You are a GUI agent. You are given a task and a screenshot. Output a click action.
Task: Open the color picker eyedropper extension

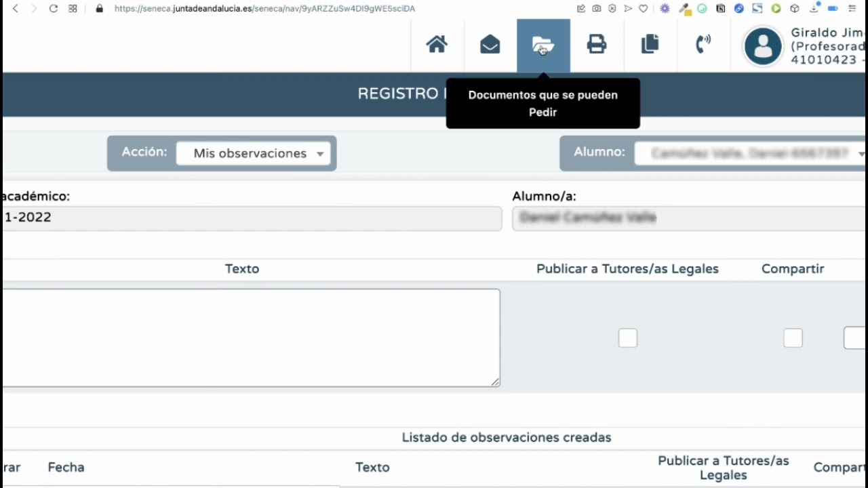[x=685, y=9]
